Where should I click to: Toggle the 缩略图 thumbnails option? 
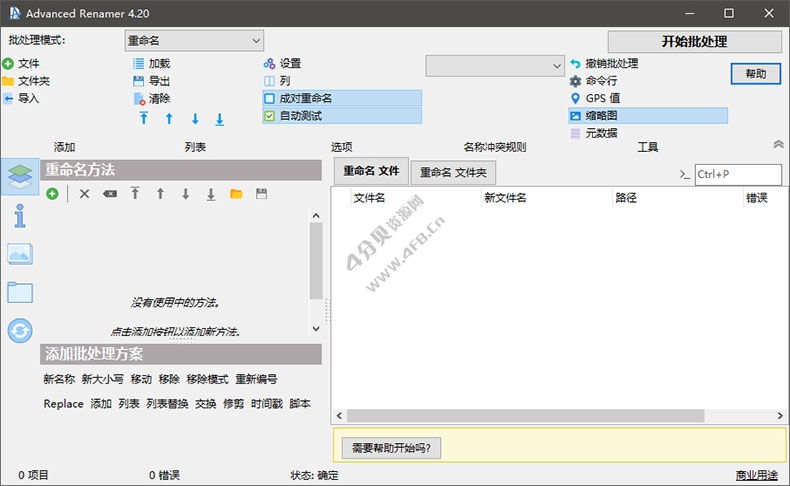[x=648, y=116]
